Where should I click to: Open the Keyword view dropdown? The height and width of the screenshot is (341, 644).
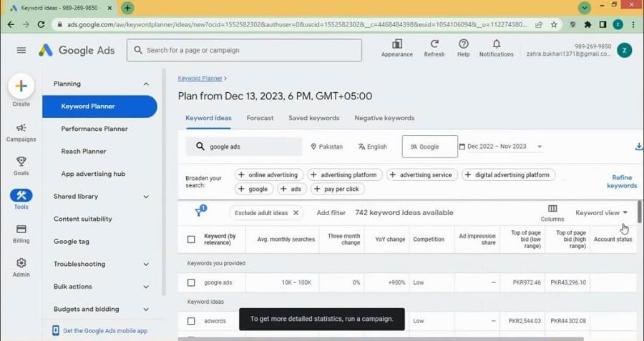pyautogui.click(x=601, y=212)
